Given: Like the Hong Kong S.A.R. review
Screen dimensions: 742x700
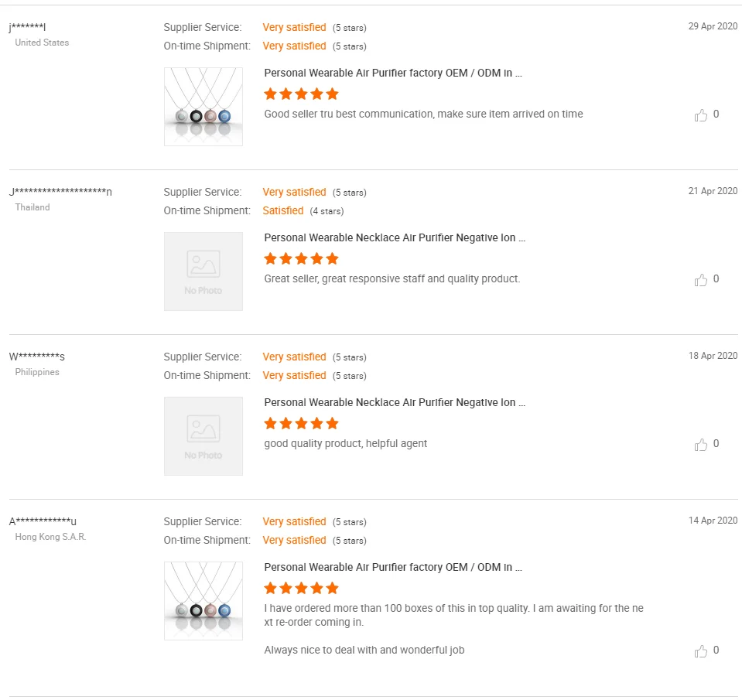Looking at the screenshot, I should pyautogui.click(x=701, y=651).
